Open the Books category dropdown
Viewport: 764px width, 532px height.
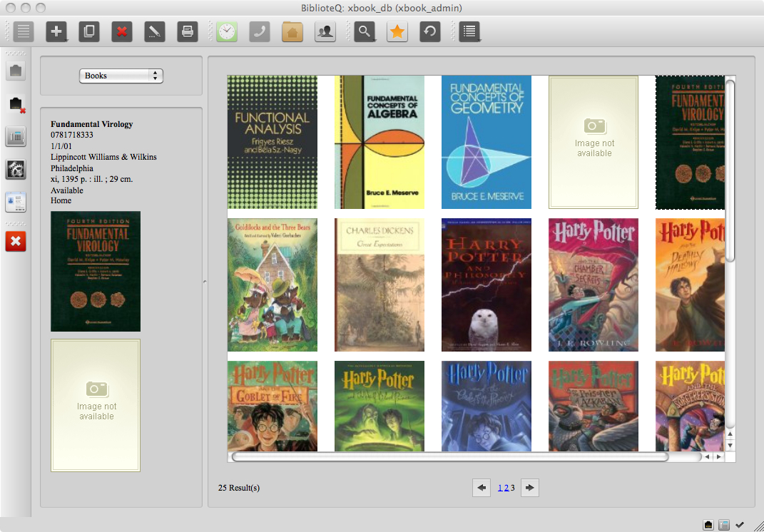pyautogui.click(x=121, y=76)
